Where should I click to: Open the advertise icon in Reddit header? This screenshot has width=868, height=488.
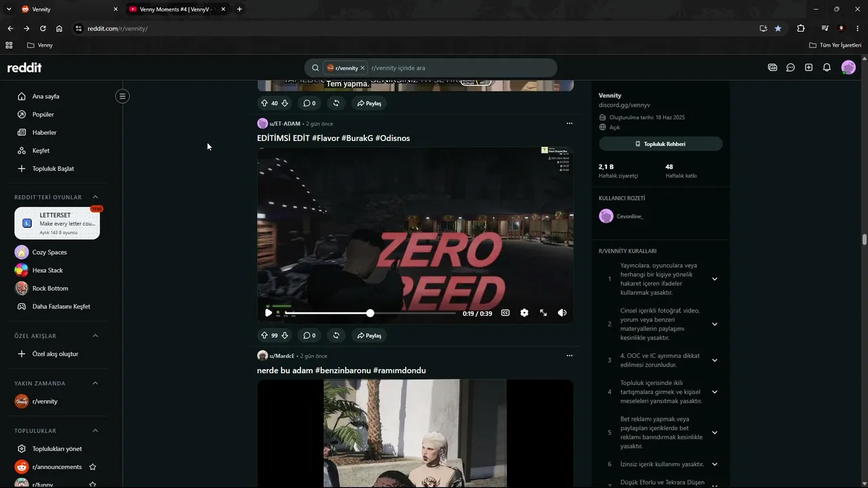772,68
